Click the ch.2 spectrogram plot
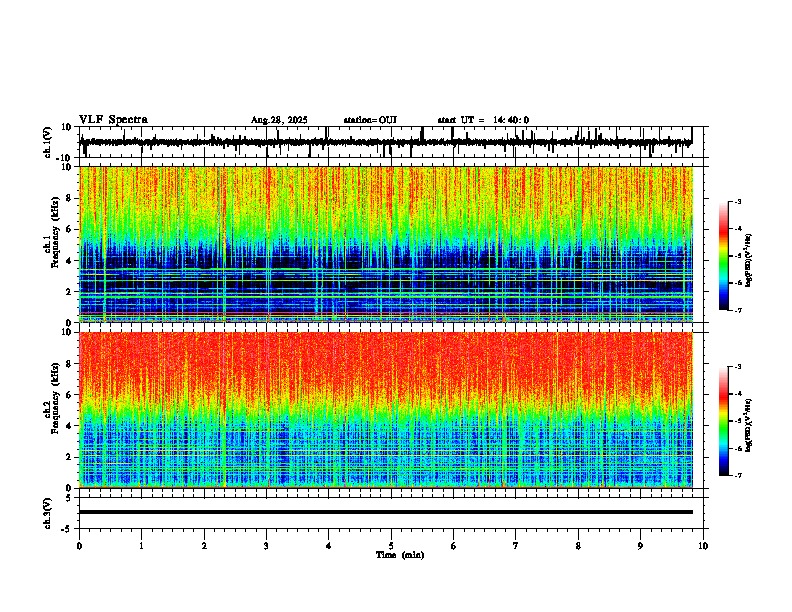 point(385,410)
